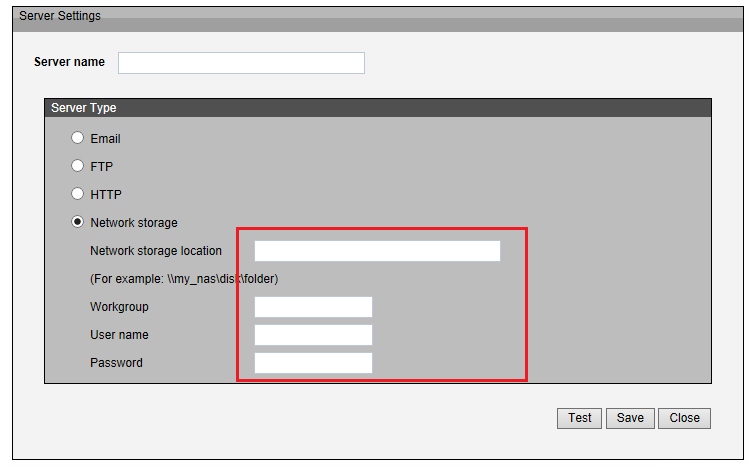Click the User name text field
This screenshot has height=474, width=755.
[x=313, y=335]
